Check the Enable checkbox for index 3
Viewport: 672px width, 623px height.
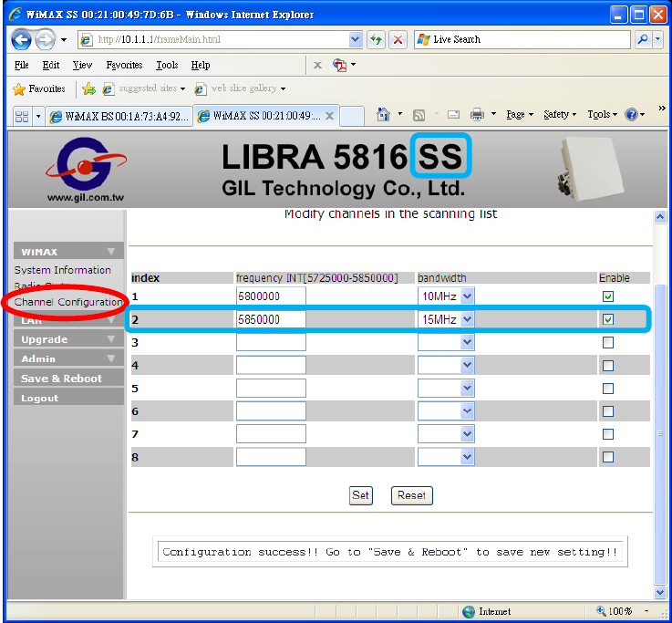(607, 342)
